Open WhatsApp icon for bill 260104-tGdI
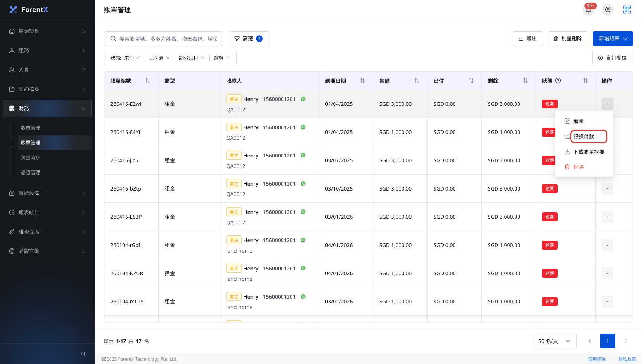Image resolution: width=642 pixels, height=364 pixels. click(303, 240)
